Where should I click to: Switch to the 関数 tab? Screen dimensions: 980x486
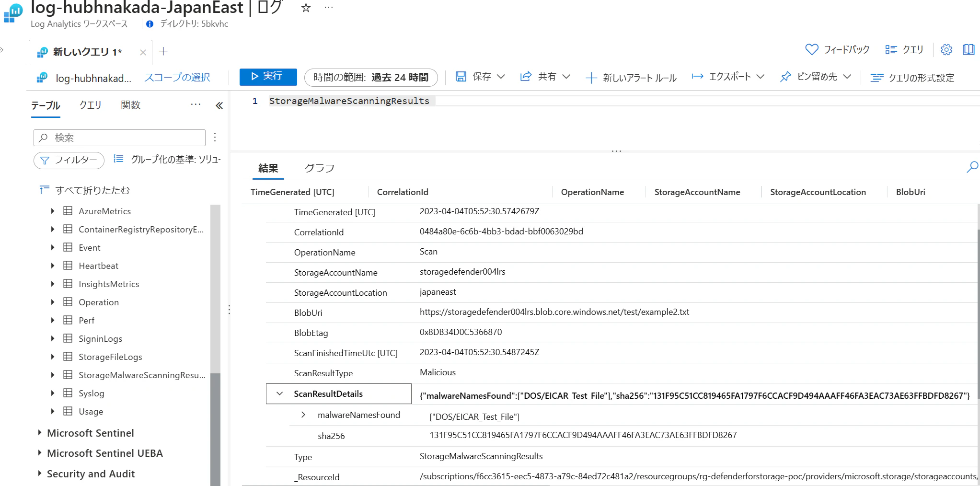(130, 105)
